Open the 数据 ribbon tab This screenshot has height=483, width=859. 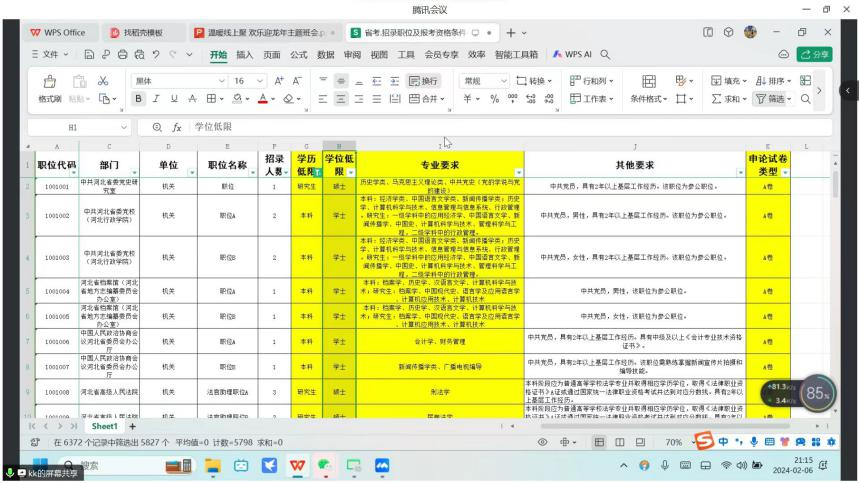[x=325, y=55]
